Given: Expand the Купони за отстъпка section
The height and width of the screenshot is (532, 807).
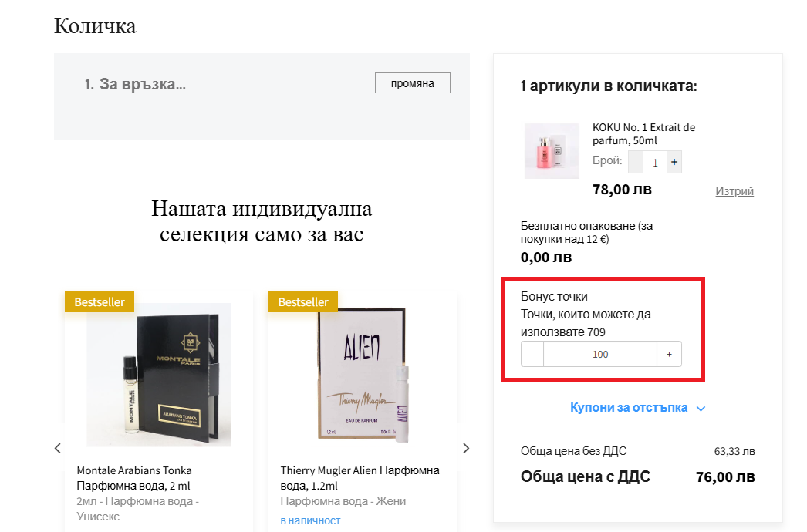Looking at the screenshot, I should 629,408.
